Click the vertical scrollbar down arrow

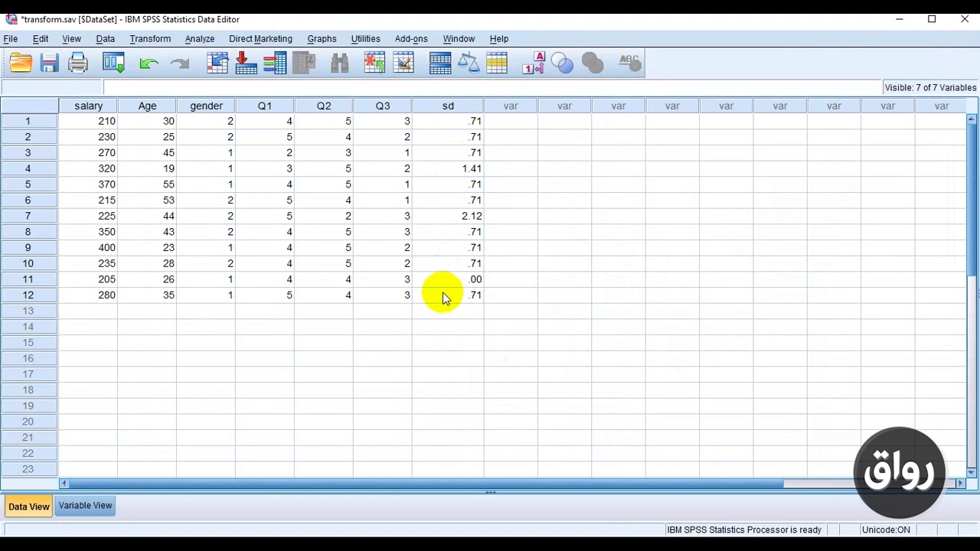972,473
